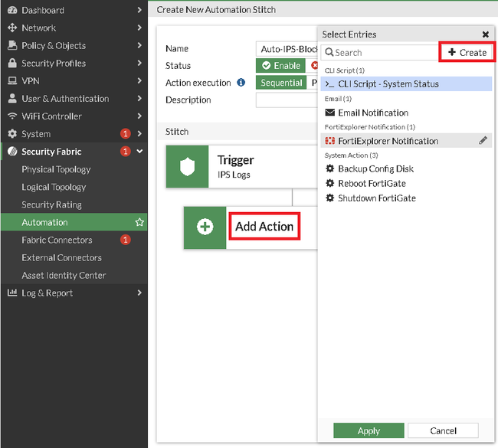
Task: Click the green plus Add Action icon
Action: [205, 227]
